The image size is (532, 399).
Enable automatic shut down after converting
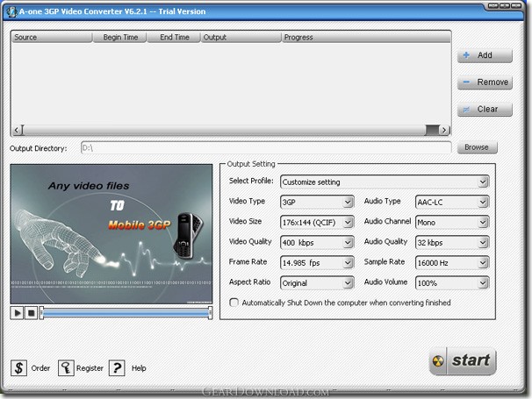pos(234,303)
